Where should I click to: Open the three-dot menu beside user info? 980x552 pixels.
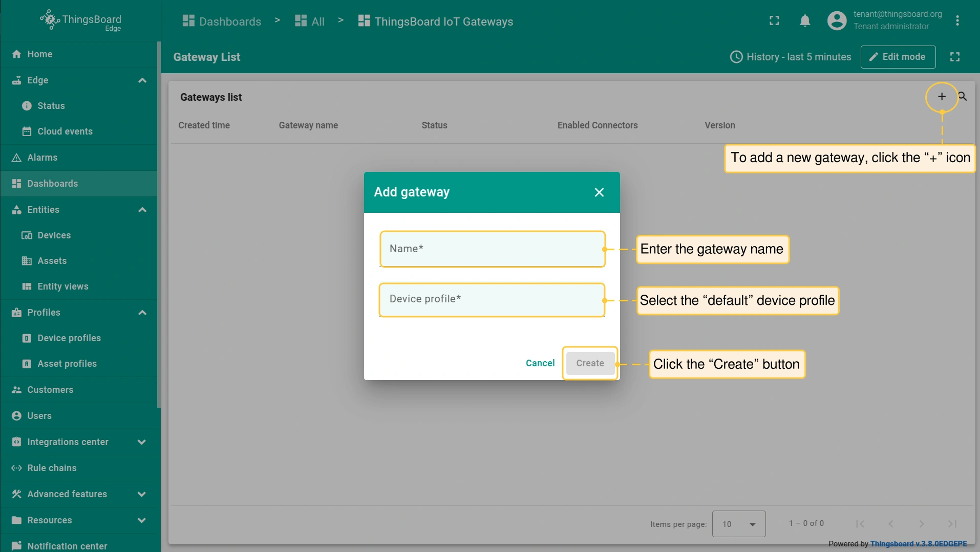[957, 21]
